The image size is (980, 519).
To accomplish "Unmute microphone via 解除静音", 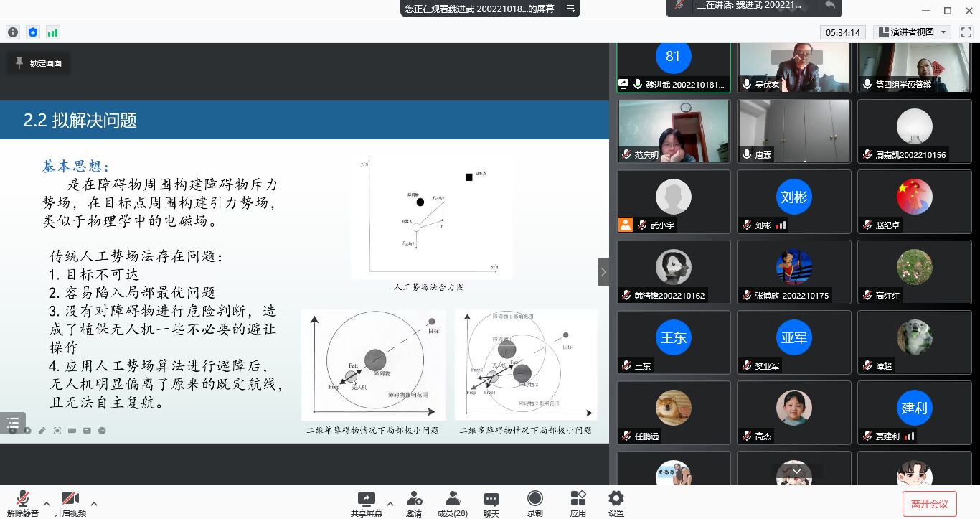I will tap(23, 503).
